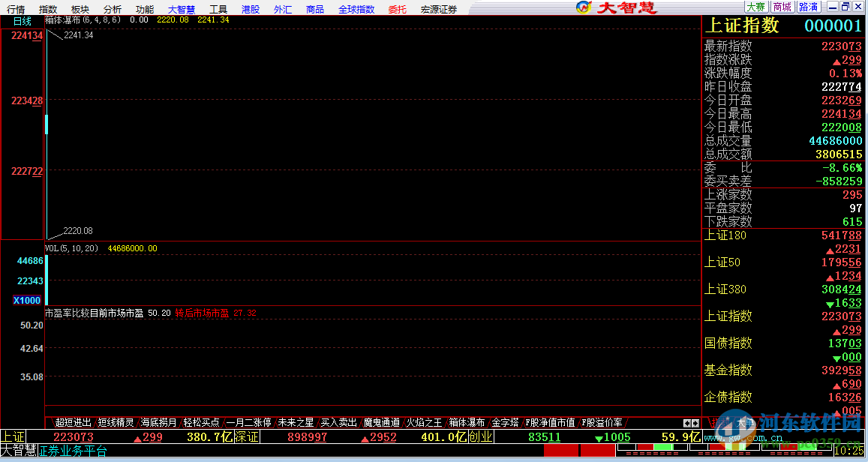Click the 箱体瀑布(6,4,8,6) indicator label

pos(83,19)
